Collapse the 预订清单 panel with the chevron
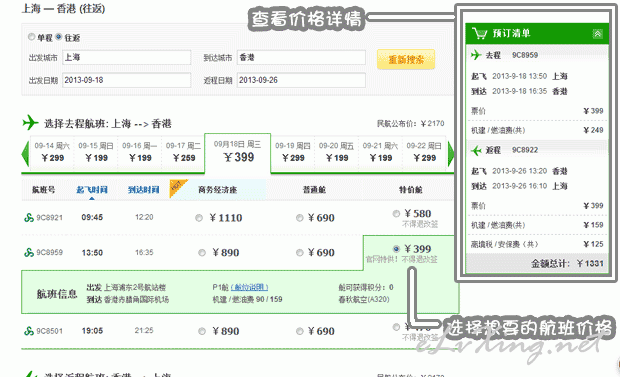The image size is (620, 377). [597, 34]
